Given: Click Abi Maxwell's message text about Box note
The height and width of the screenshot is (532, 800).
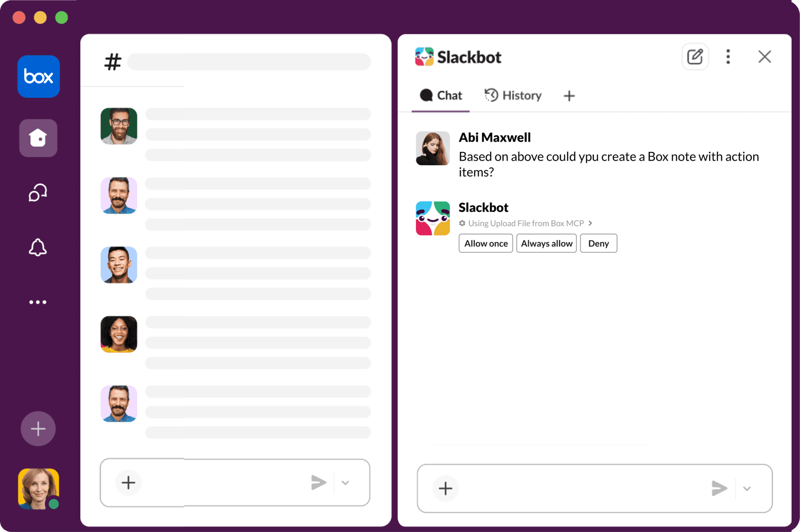Looking at the screenshot, I should [x=609, y=164].
